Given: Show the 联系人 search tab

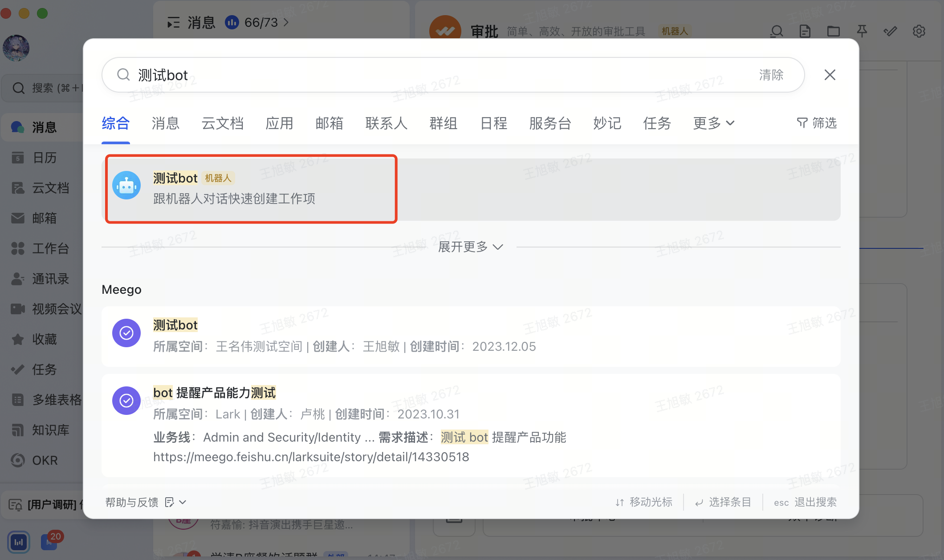Looking at the screenshot, I should click(386, 123).
